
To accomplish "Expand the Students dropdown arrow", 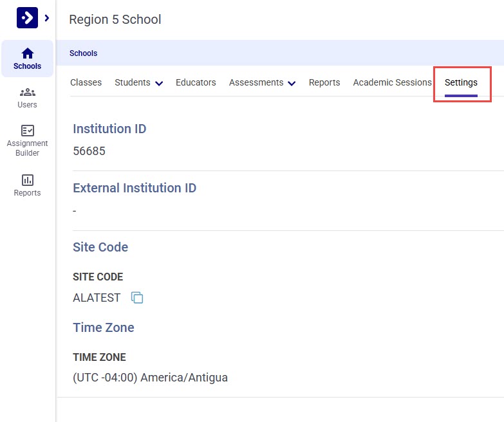I will [x=159, y=84].
